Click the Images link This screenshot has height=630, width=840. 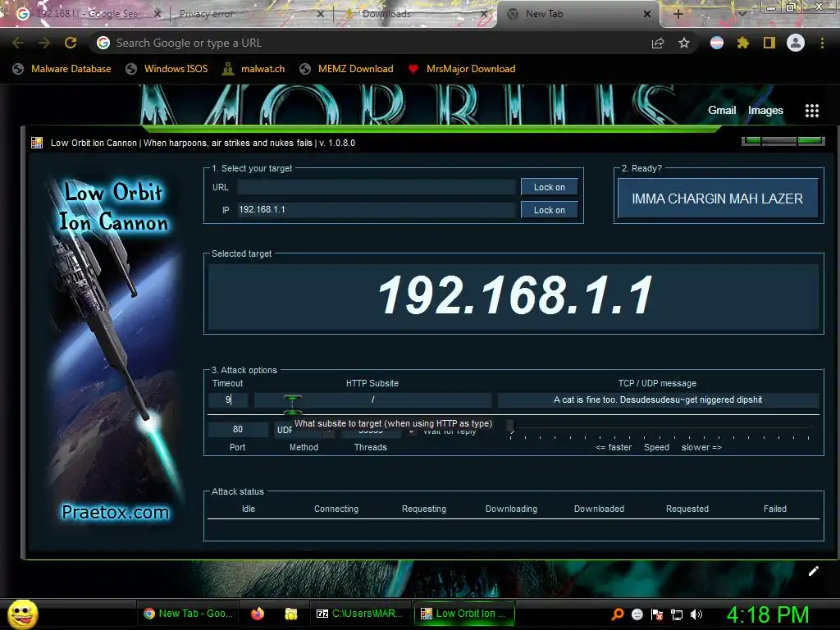[765, 111]
